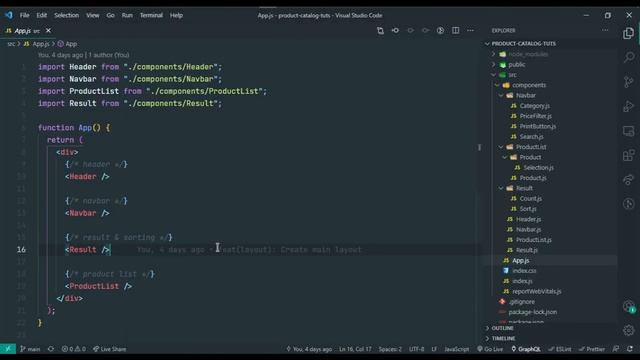This screenshot has height=360, width=640.
Task: Click Ln 16, Col 17 indicator
Action: 355,349
